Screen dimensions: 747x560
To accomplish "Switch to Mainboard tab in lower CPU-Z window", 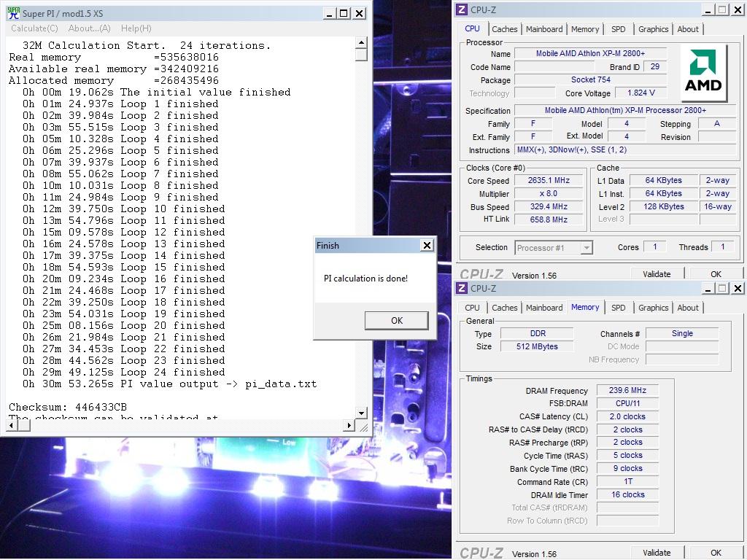I will (544, 308).
